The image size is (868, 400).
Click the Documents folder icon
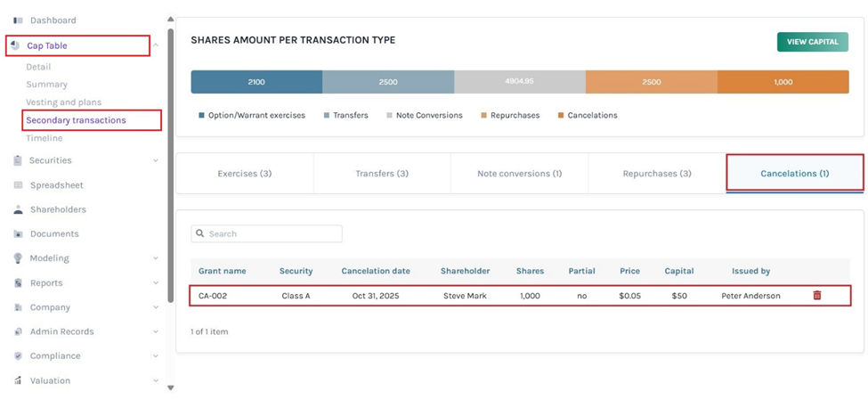18,234
